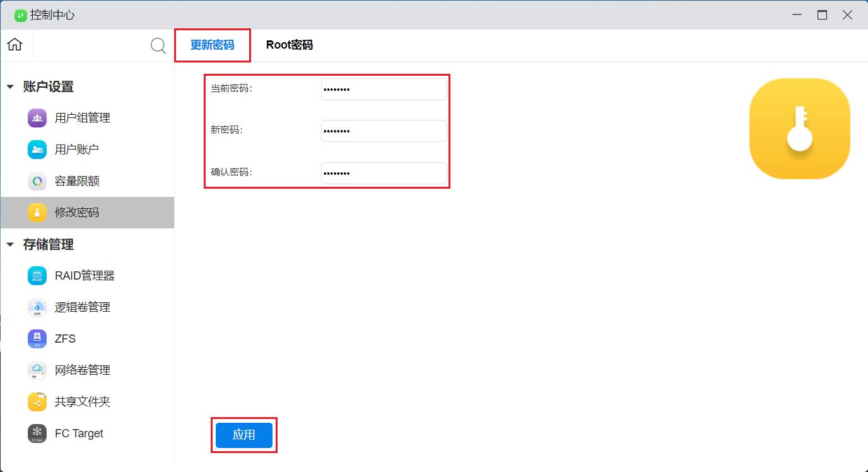The height and width of the screenshot is (472, 868).
Task: Click the 确认密码 password field
Action: click(384, 173)
